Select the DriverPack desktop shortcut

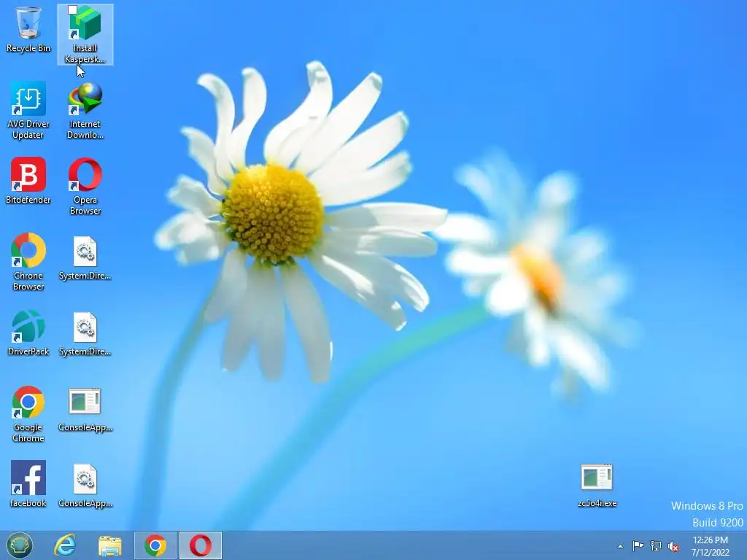pos(28,332)
